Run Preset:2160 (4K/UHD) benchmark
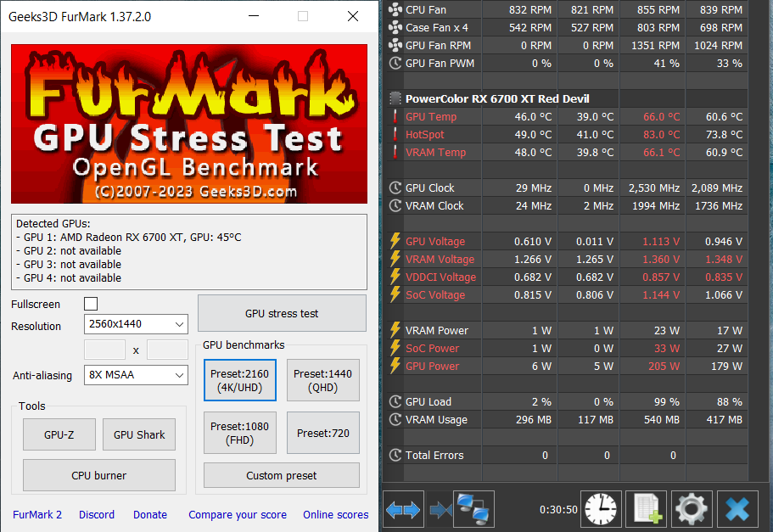Viewport: 773px width, 532px height. 239,380
